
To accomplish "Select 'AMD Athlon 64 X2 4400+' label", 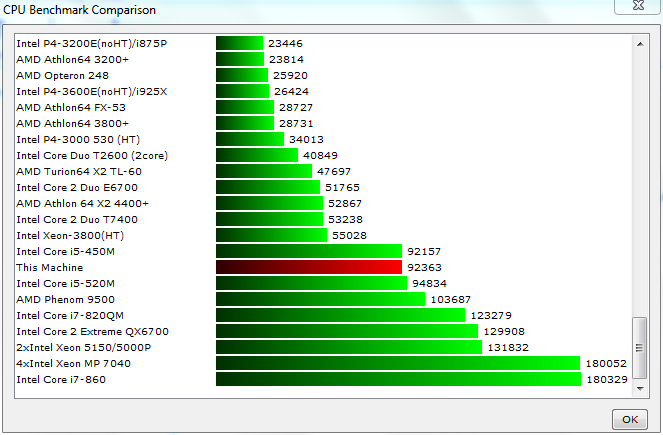I will 82,204.
